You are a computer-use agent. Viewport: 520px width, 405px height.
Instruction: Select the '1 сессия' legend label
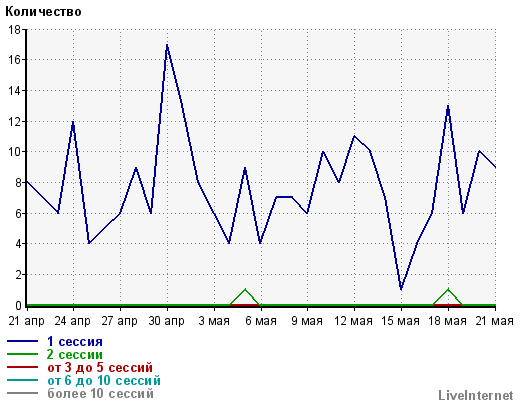click(x=75, y=342)
